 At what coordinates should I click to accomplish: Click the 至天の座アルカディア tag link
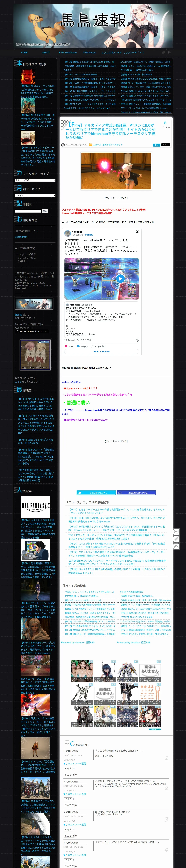click(x=112, y=145)
